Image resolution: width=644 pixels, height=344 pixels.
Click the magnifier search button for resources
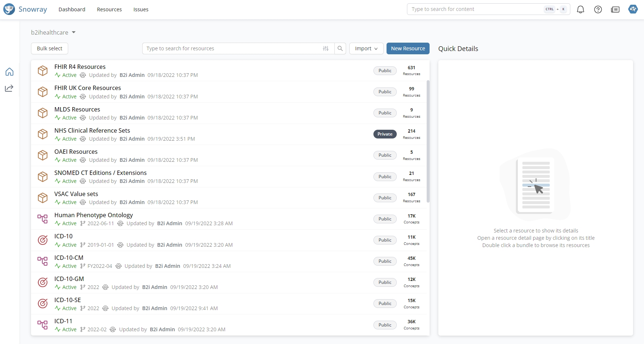pos(340,48)
